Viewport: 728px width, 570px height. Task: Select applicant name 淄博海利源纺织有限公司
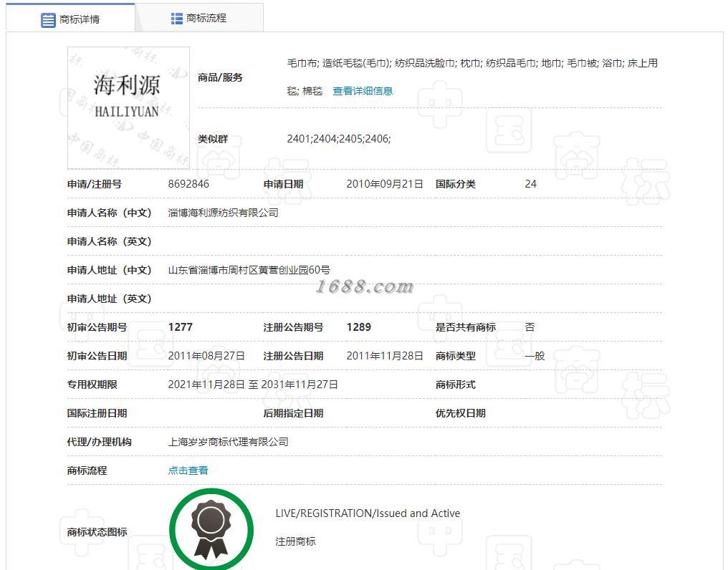point(224,213)
